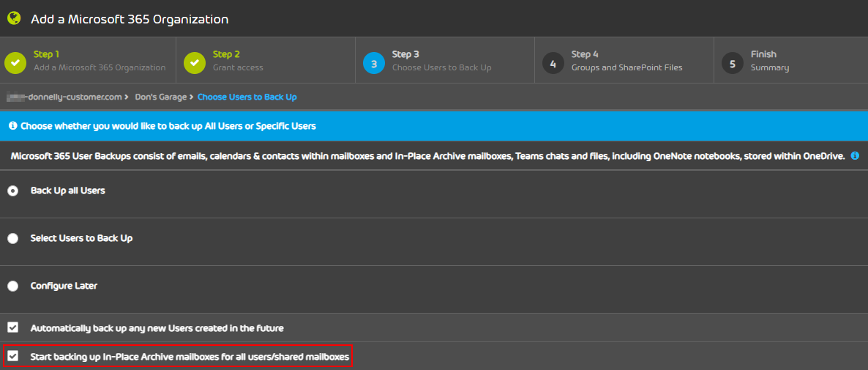Click the Step 2 green checkmark icon
Screen dimensions: 868x370
pos(194,63)
